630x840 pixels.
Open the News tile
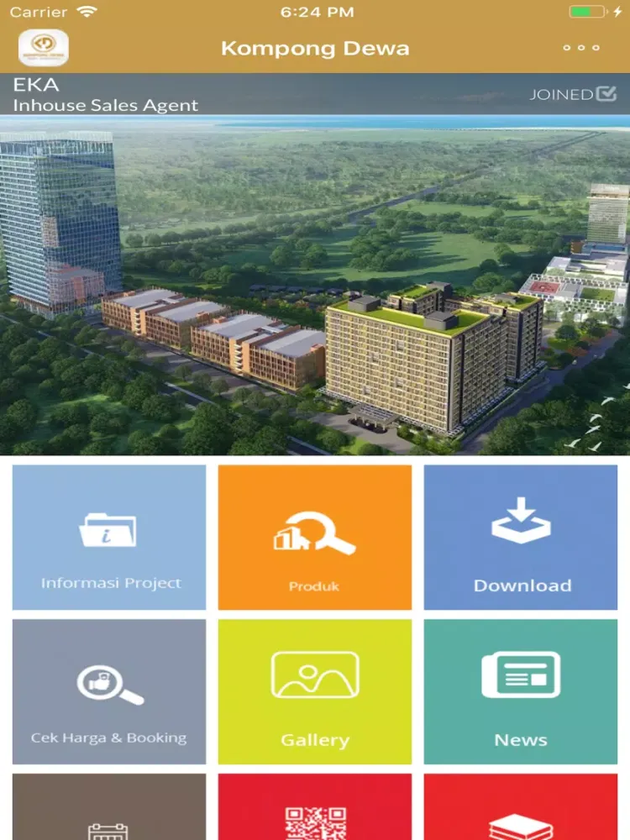coord(521,691)
